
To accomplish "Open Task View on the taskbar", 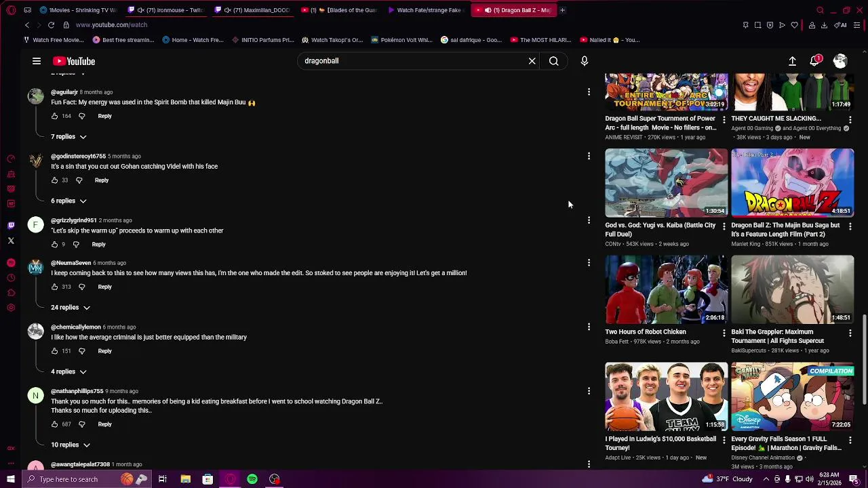I will (163, 479).
